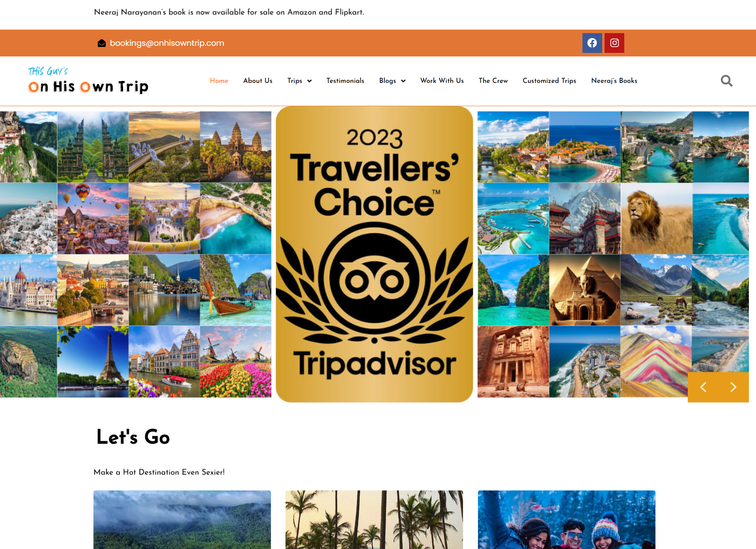Image resolution: width=756 pixels, height=549 pixels.
Task: Open the snowy group photo trip card
Action: 566,519
